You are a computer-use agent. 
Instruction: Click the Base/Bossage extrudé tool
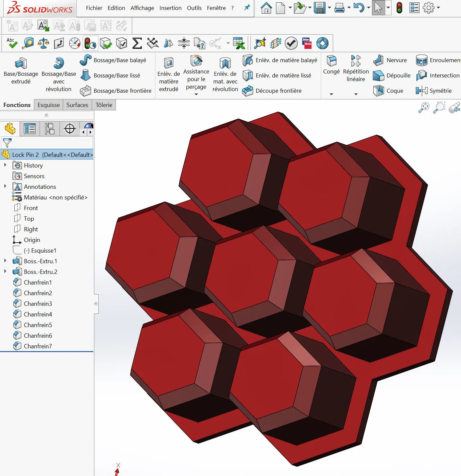[x=21, y=71]
